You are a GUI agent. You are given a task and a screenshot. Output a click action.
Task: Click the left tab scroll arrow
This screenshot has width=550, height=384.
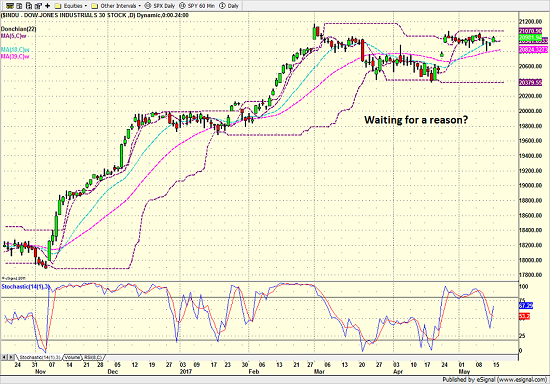pyautogui.click(x=4, y=357)
